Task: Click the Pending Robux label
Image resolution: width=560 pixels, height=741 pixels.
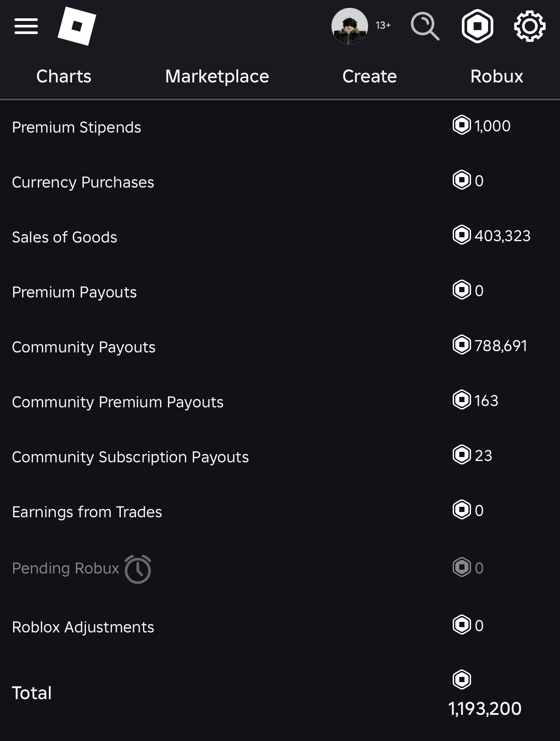Action: (x=65, y=568)
